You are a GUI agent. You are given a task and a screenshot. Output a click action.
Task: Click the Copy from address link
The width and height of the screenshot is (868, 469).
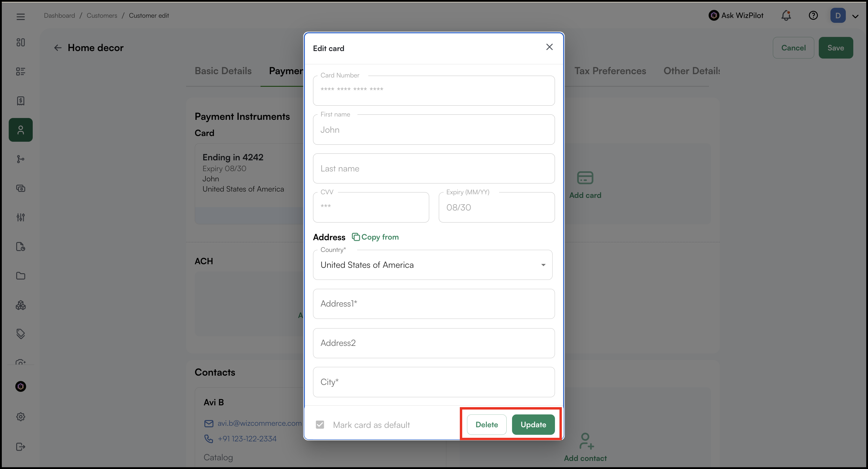click(375, 237)
